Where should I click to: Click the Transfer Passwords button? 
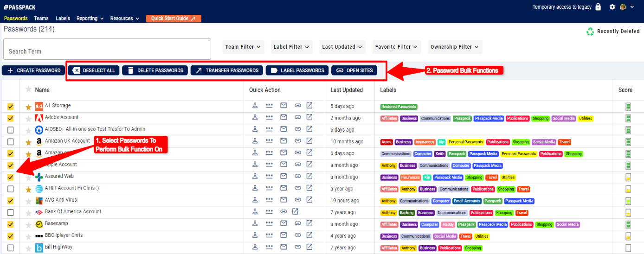(x=227, y=70)
